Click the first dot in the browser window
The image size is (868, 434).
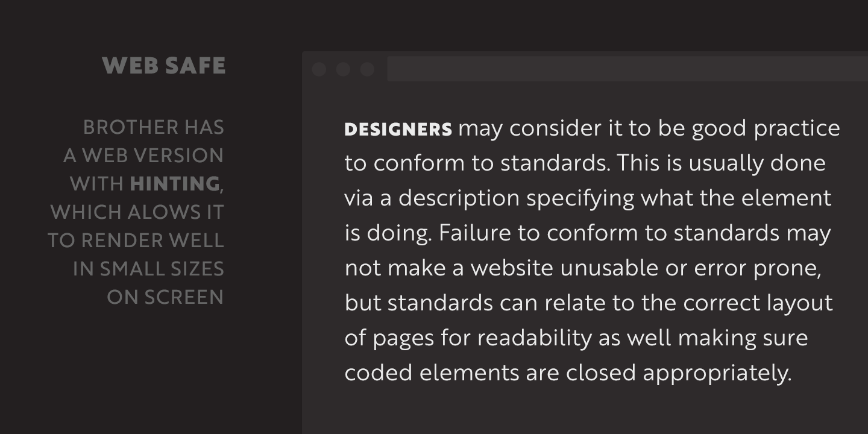click(319, 70)
